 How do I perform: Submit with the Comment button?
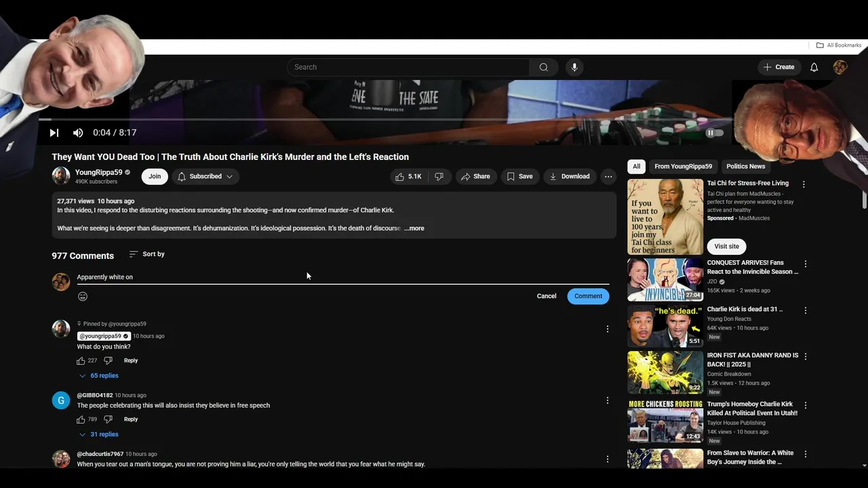(588, 296)
